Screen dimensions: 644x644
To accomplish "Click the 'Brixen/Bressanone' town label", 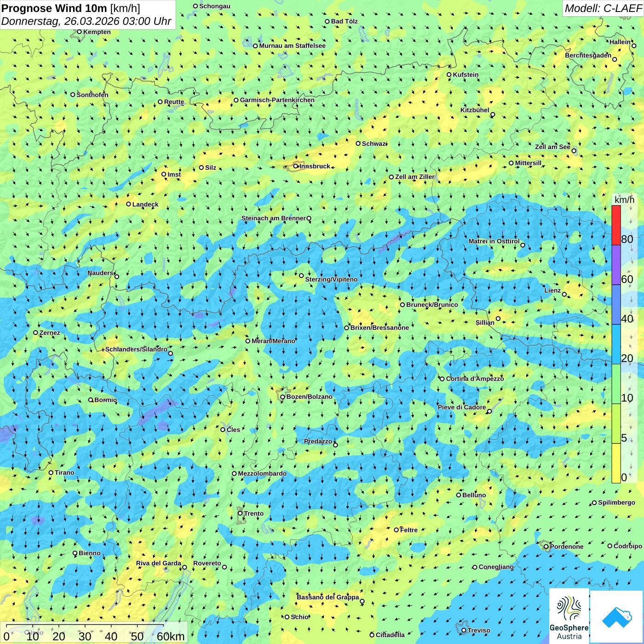I will (x=379, y=328).
